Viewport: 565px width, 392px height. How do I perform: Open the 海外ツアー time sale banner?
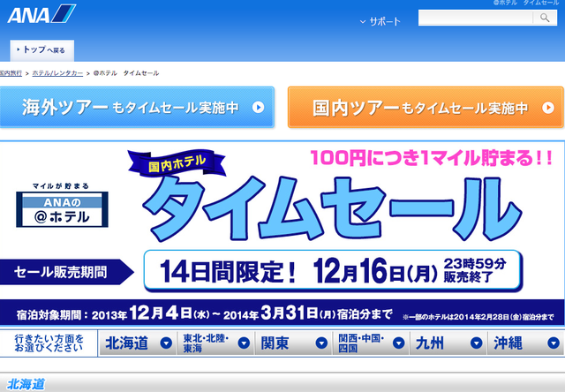(137, 108)
